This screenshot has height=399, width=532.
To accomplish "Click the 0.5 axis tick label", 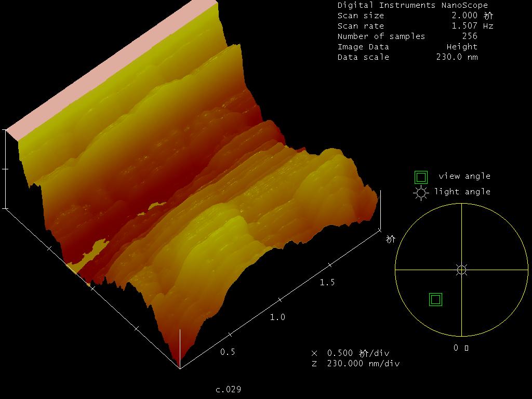I will click(x=228, y=352).
